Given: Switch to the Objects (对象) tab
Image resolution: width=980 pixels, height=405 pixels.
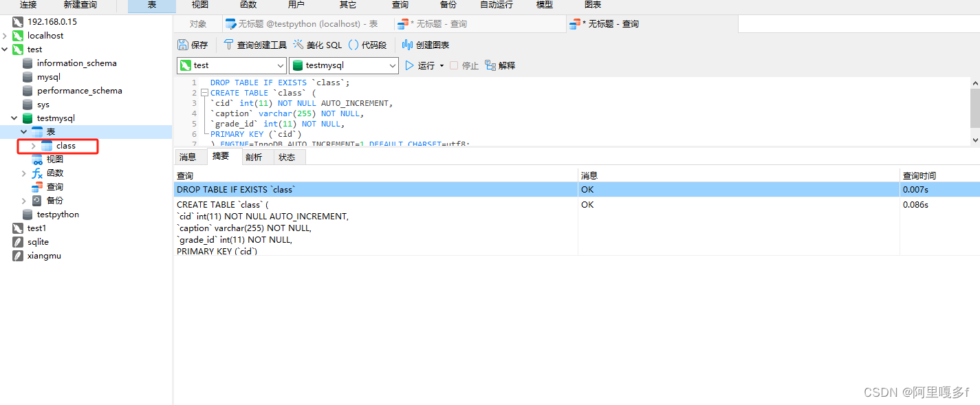Looking at the screenshot, I should [198, 23].
